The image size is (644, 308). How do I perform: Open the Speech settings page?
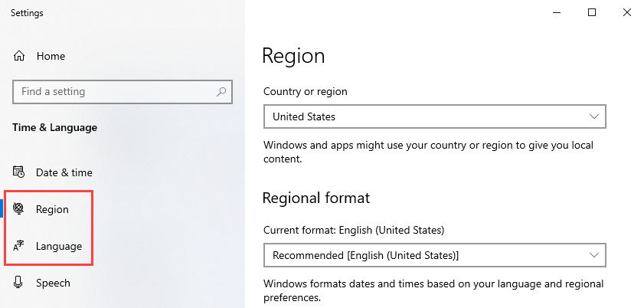53,283
